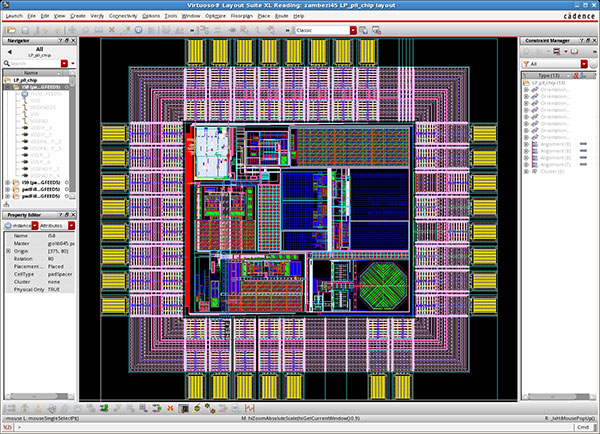The height and width of the screenshot is (434, 600).
Task: Click the Save disk icon in toolbar
Action: tap(25, 30)
